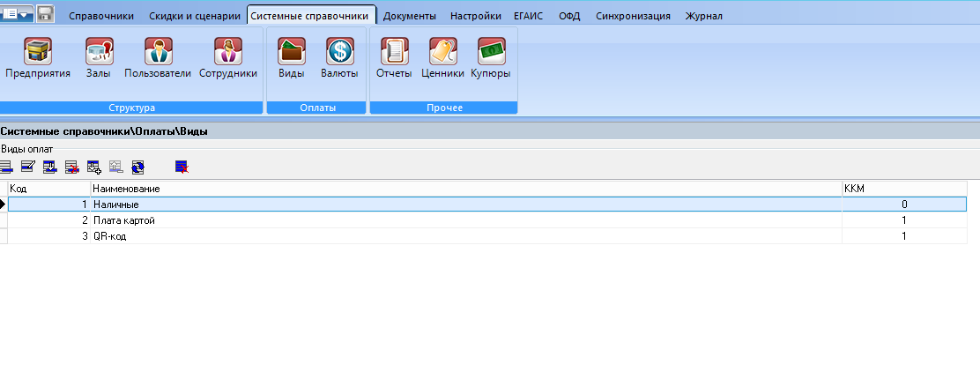This screenshot has height=372, width=980.
Task: Click the Прочее group label
Action: pyautogui.click(x=444, y=108)
